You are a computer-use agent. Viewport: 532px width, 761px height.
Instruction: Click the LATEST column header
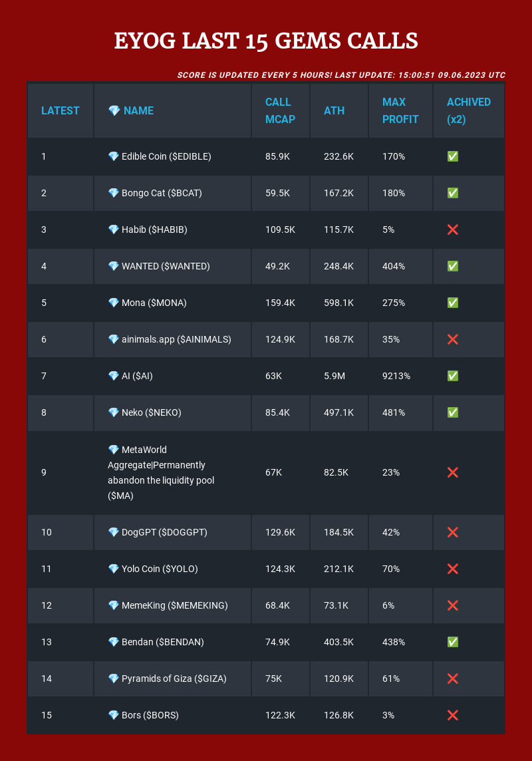60,110
